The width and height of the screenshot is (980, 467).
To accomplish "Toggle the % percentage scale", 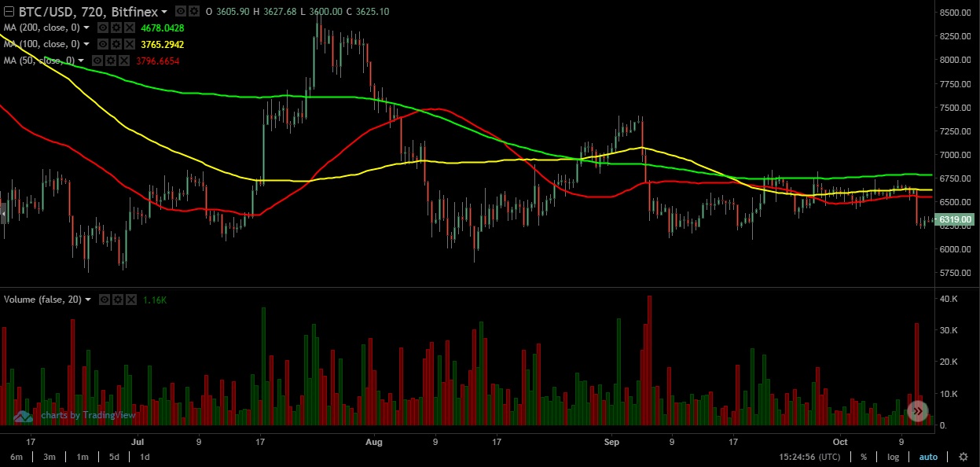I will tap(863, 457).
